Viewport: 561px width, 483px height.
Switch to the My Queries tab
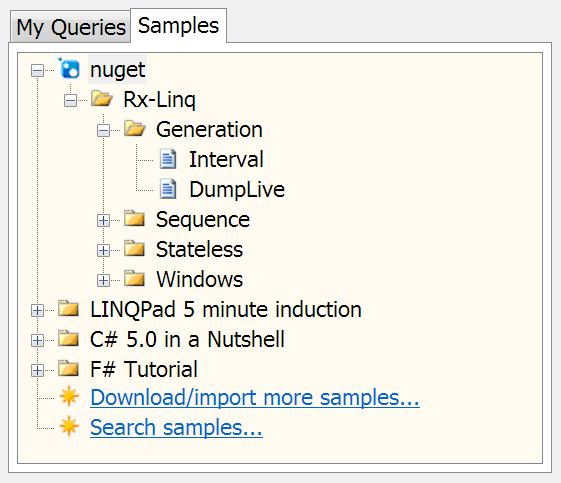coord(70,27)
